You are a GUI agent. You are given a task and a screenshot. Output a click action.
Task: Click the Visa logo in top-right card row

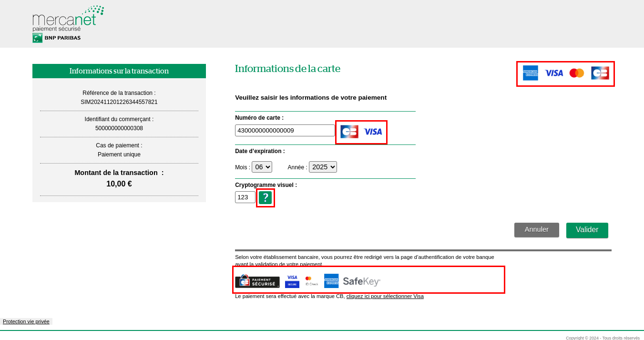click(553, 73)
